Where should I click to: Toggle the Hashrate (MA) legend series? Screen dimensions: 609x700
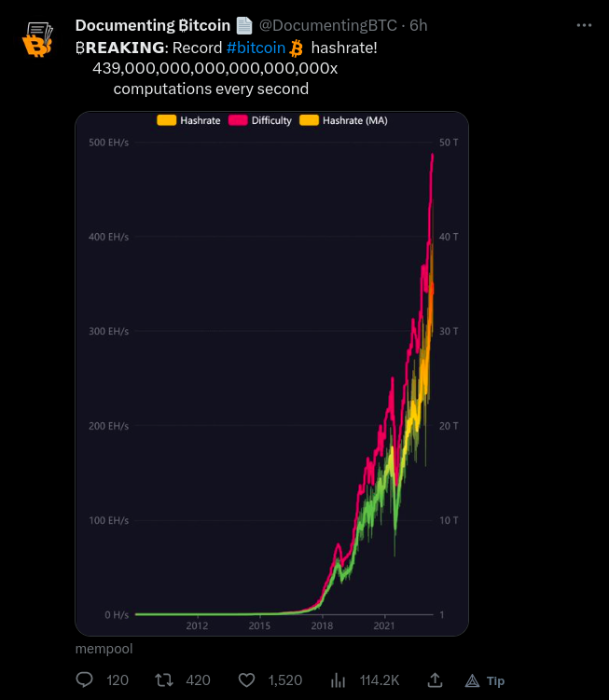[343, 120]
